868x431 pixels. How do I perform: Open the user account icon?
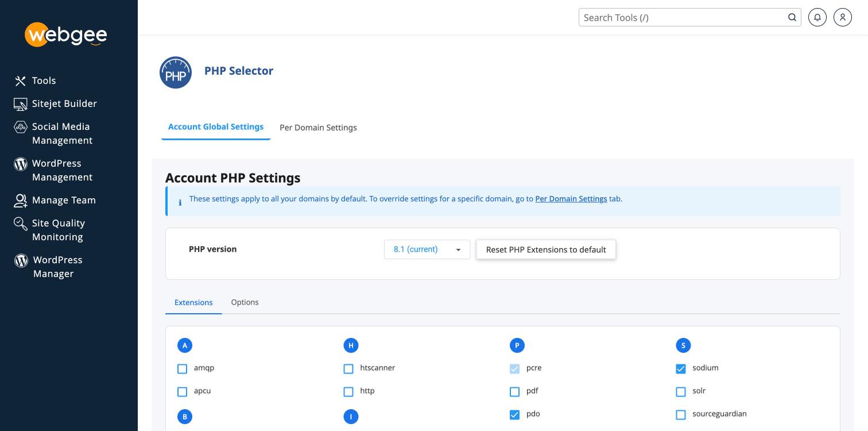click(843, 17)
